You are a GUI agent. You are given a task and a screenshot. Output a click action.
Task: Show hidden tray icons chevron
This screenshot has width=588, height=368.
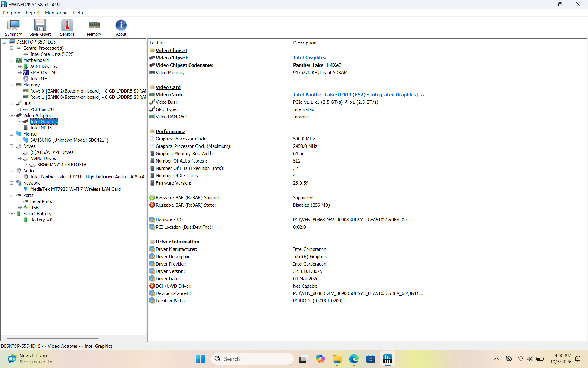coord(496,359)
